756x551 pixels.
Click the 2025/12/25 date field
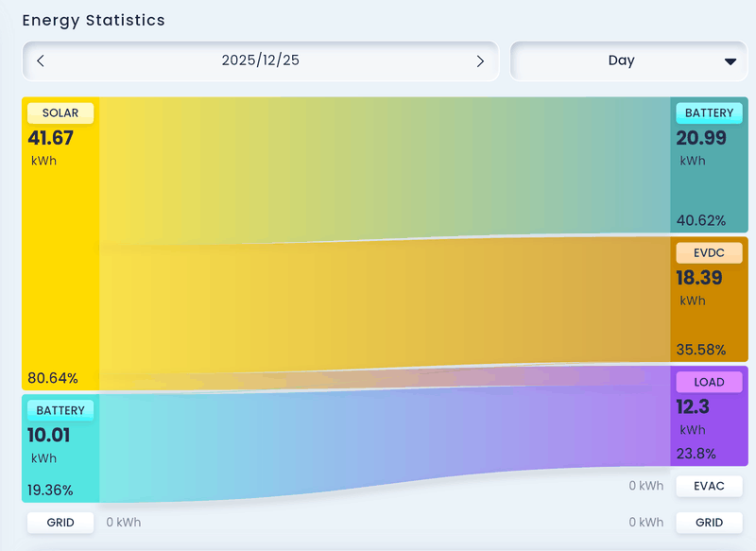pos(261,60)
